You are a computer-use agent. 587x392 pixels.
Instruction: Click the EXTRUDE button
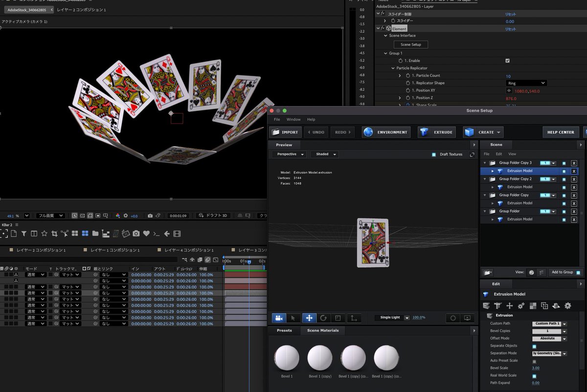[x=437, y=132]
